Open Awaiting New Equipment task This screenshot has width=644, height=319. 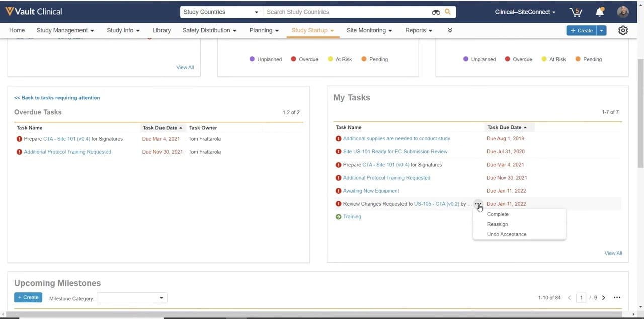click(371, 191)
